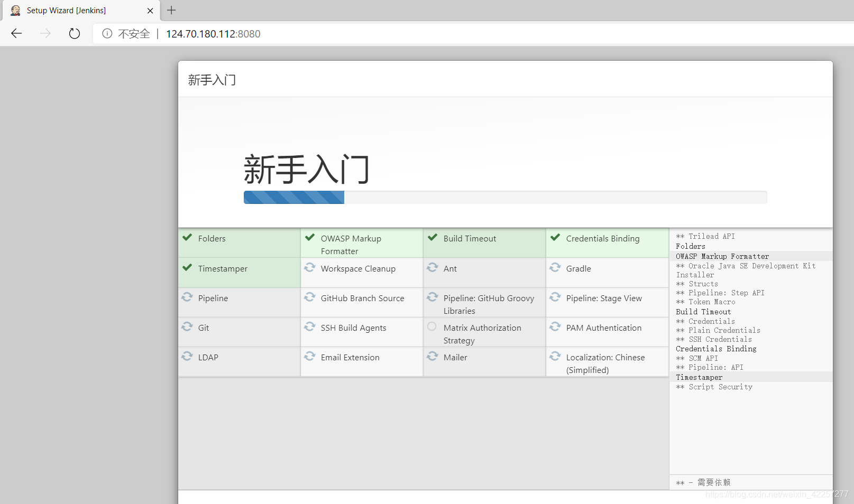Click 'Credentials Binding' in the install log
Image resolution: width=854 pixels, height=504 pixels.
[x=716, y=349]
